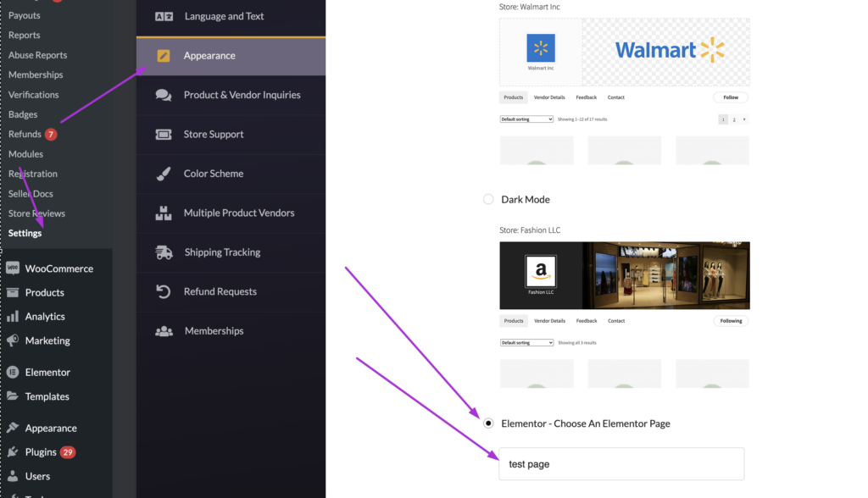The height and width of the screenshot is (498, 868).
Task: Open Multiple Product Vendors settings
Action: 231,213
